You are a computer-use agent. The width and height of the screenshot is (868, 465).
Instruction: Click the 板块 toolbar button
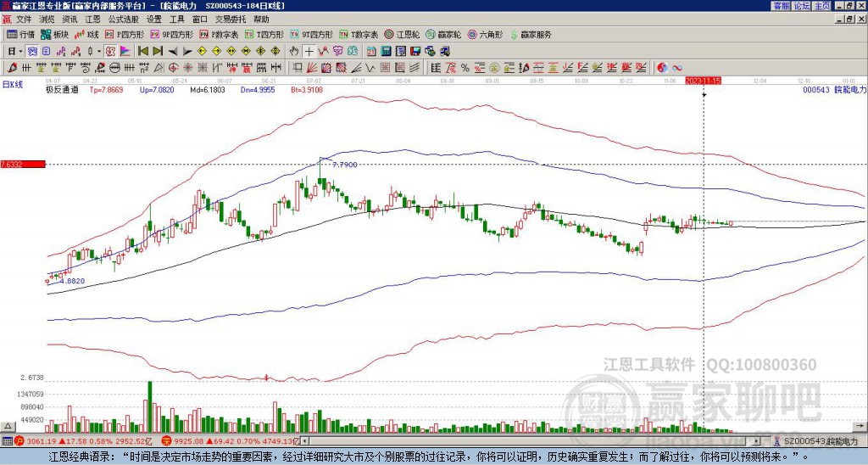(54, 34)
